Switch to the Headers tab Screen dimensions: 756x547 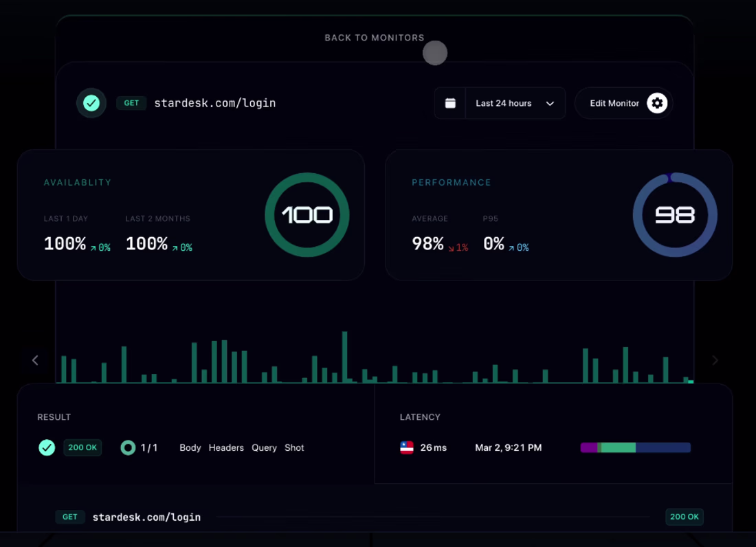pyautogui.click(x=226, y=448)
